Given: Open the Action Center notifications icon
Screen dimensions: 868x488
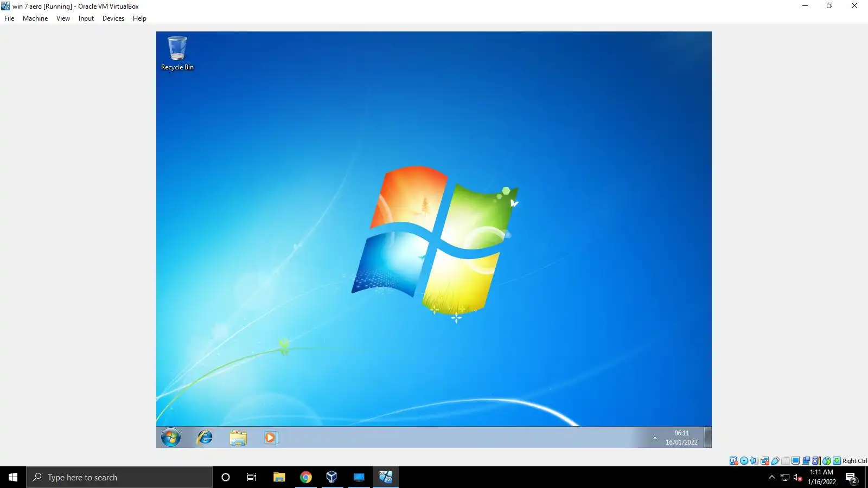Looking at the screenshot, I should tap(851, 478).
